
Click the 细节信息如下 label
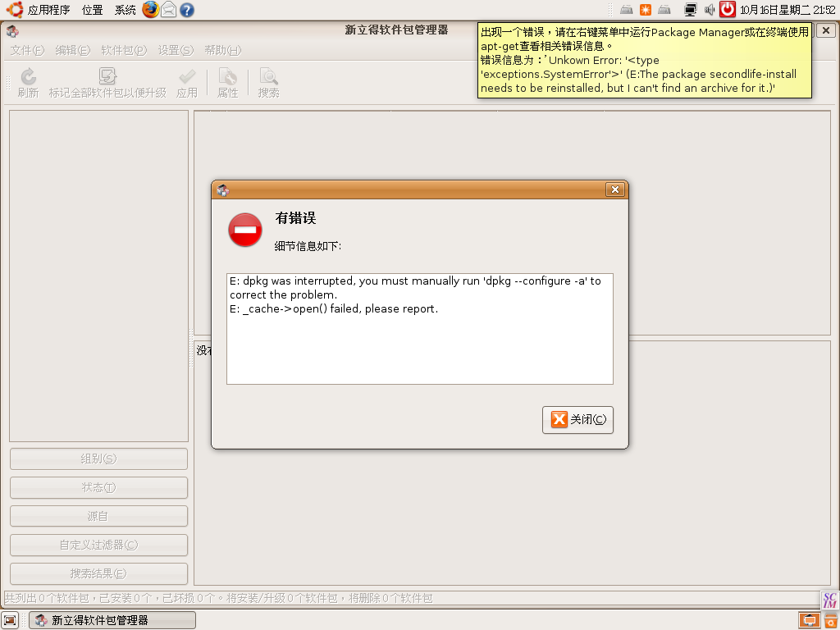tap(308, 246)
